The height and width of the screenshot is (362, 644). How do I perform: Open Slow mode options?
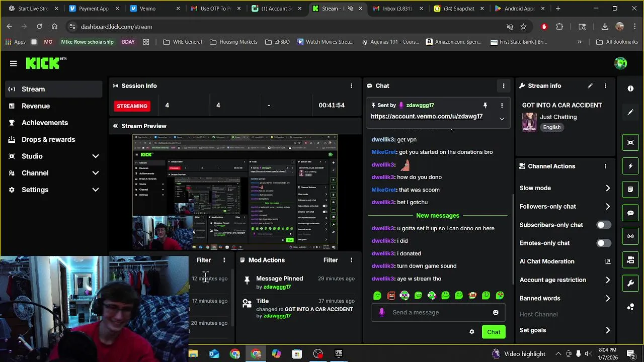pos(565,188)
